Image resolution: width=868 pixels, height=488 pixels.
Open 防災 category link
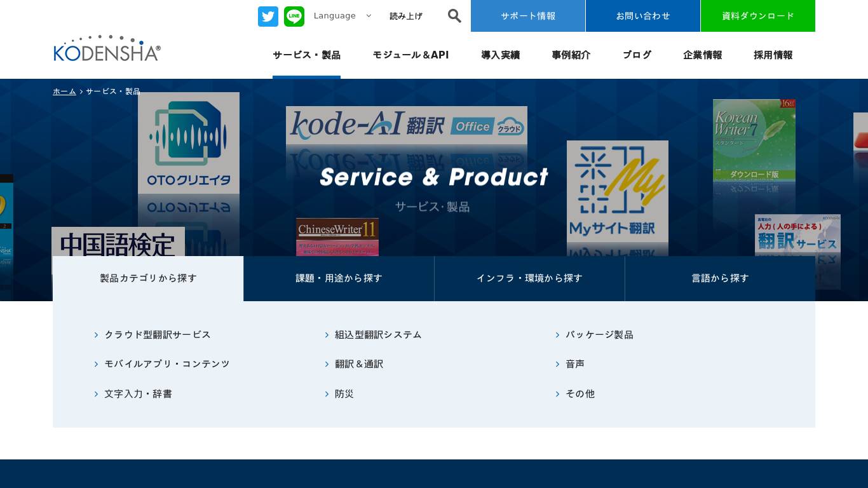pyautogui.click(x=344, y=394)
